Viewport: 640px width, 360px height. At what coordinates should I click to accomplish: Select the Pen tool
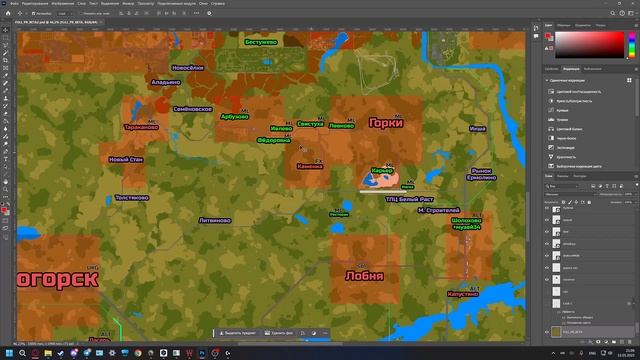point(5,151)
